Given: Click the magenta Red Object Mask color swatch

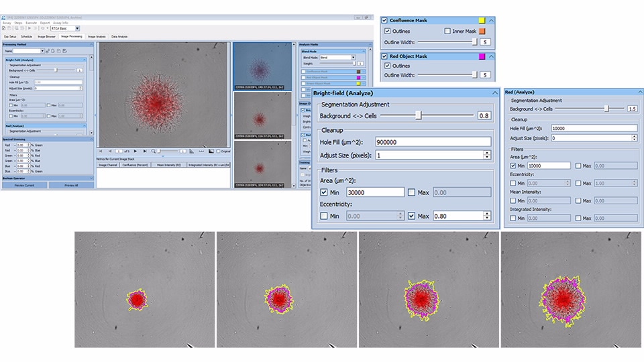Looking at the screenshot, I should pyautogui.click(x=482, y=56).
